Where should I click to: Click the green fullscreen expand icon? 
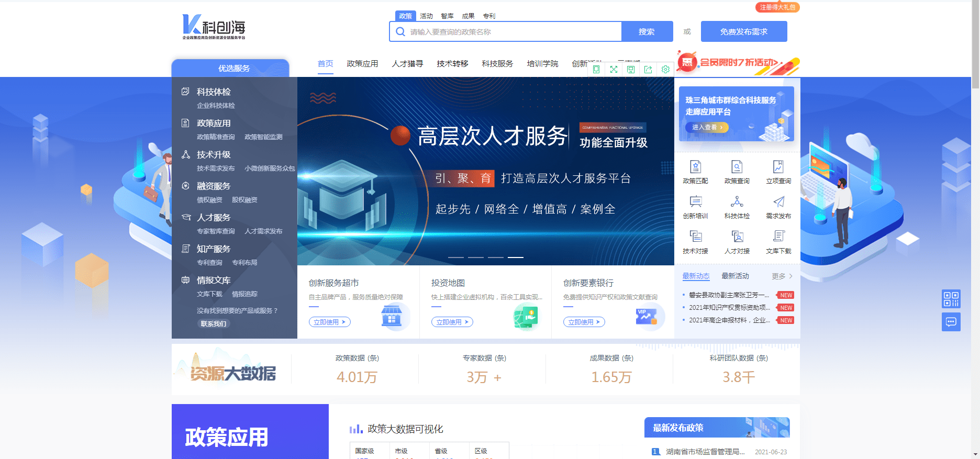click(x=614, y=70)
